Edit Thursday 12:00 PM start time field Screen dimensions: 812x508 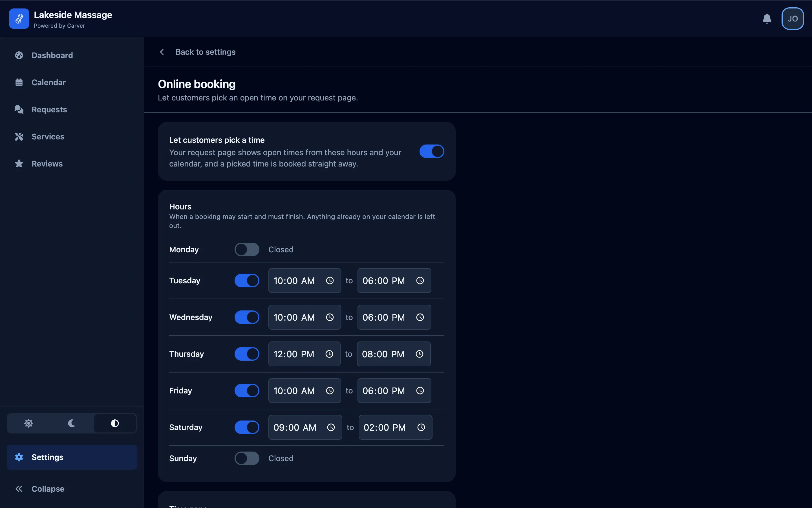tap(304, 354)
